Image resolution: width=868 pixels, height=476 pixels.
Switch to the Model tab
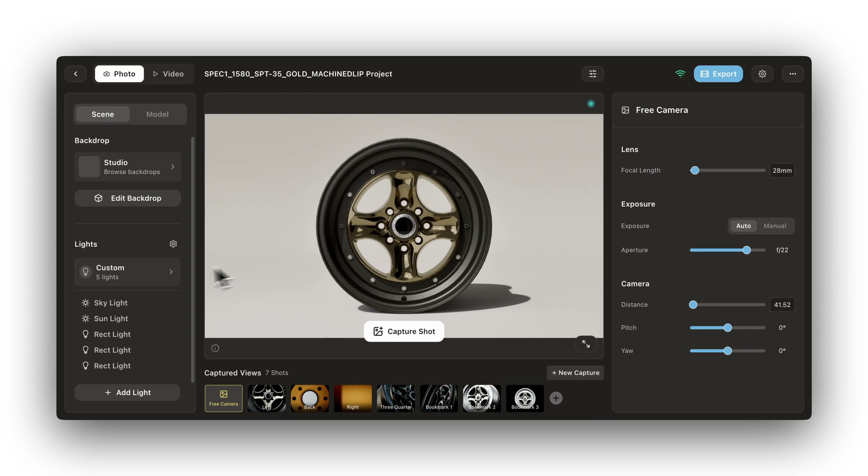click(157, 114)
